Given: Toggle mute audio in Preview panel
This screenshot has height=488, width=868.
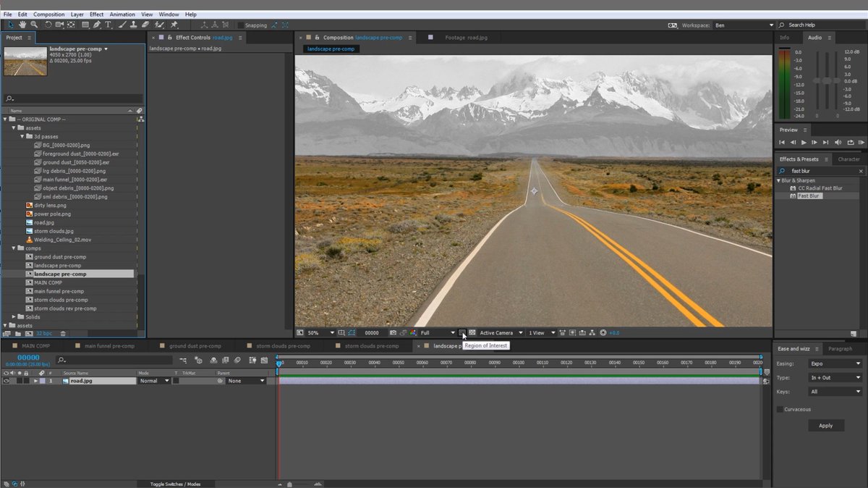Looking at the screenshot, I should (838, 143).
